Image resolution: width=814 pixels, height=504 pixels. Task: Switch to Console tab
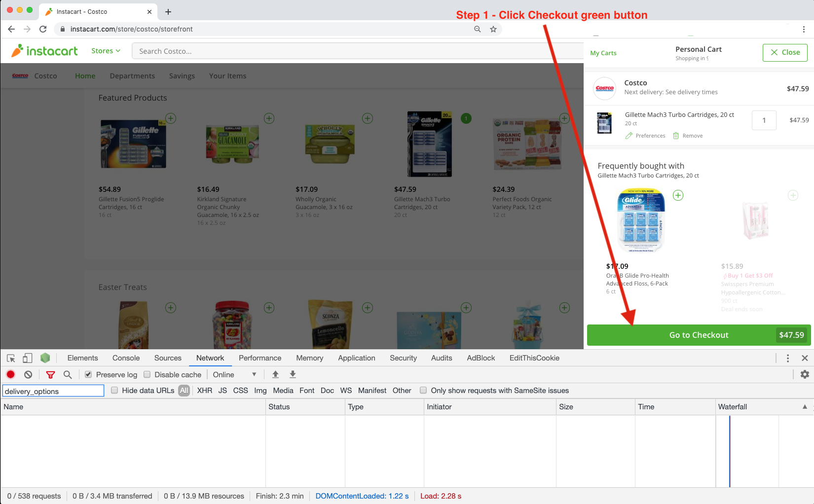pos(126,358)
